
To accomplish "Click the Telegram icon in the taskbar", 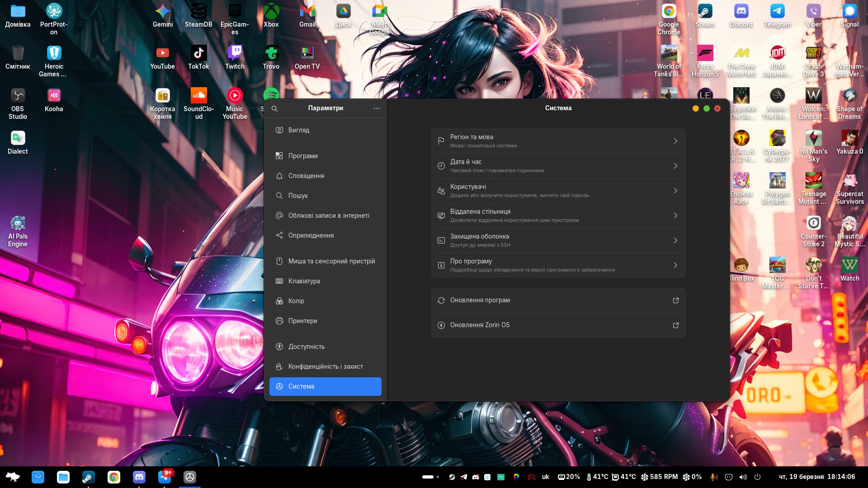I will click(165, 477).
